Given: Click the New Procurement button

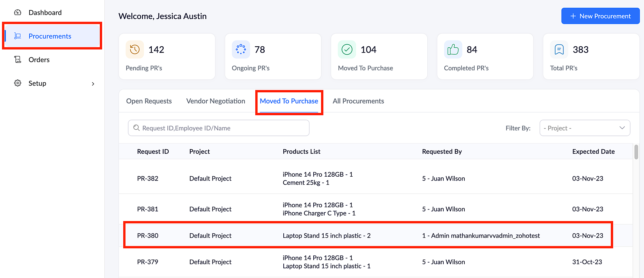Looking at the screenshot, I should click(x=600, y=16).
